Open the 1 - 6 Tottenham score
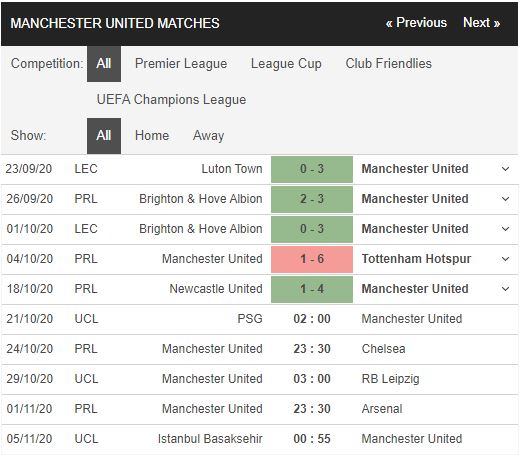This screenshot has width=520, height=466. (312, 259)
